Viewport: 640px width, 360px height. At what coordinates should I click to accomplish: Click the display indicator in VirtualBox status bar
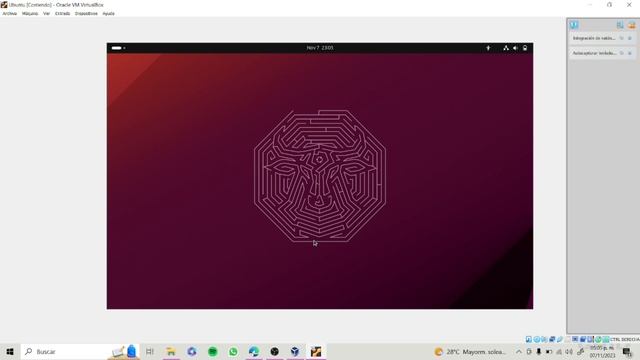(x=575, y=340)
